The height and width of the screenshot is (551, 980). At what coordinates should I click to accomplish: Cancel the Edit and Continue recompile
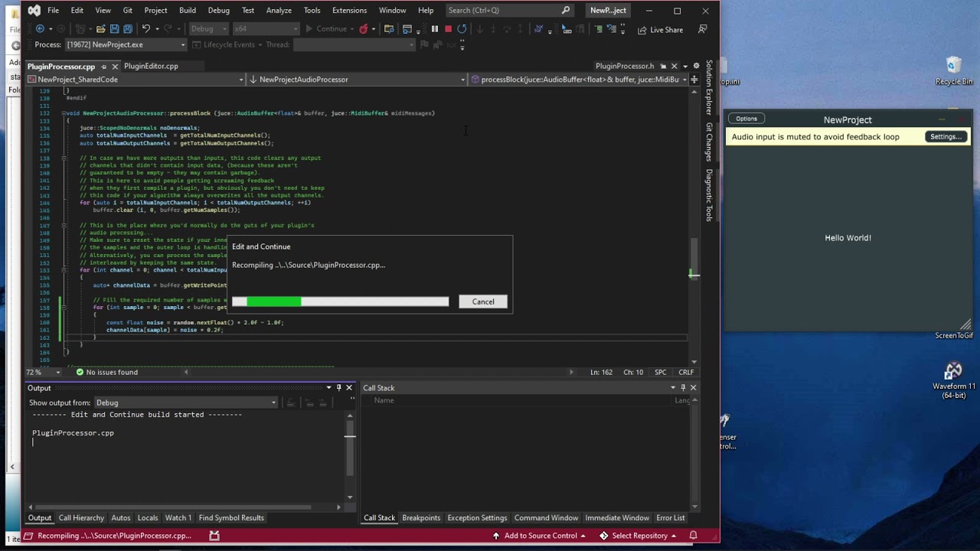pyautogui.click(x=482, y=302)
